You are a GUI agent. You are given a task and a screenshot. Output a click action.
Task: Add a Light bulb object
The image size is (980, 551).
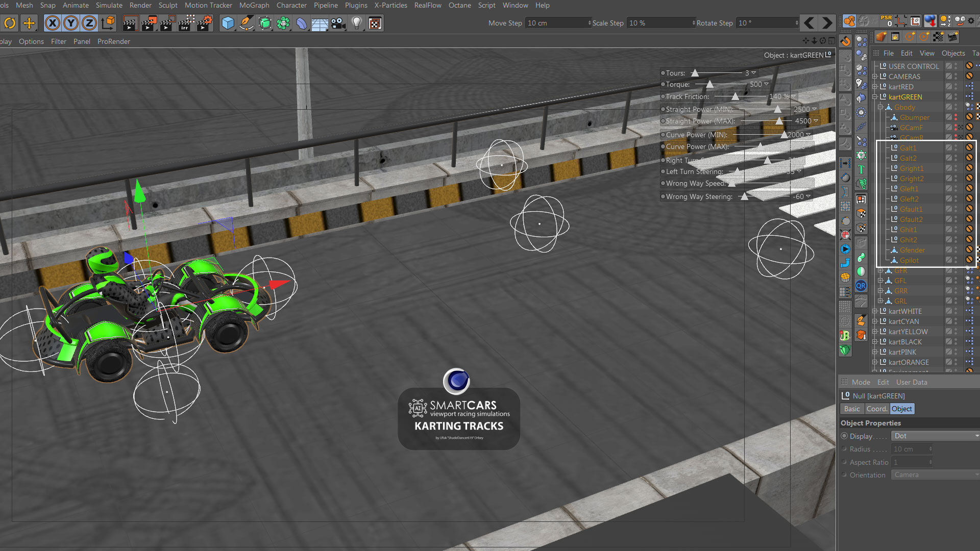[x=357, y=23]
